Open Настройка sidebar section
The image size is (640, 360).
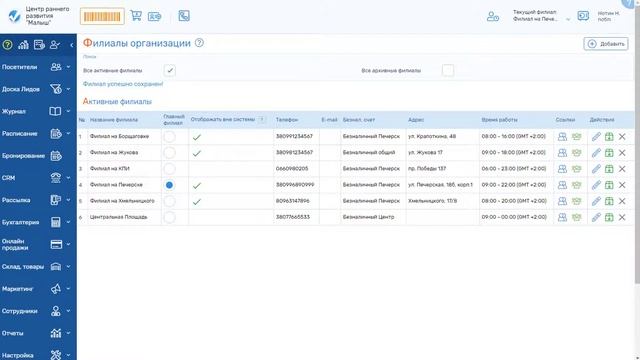pos(38,354)
